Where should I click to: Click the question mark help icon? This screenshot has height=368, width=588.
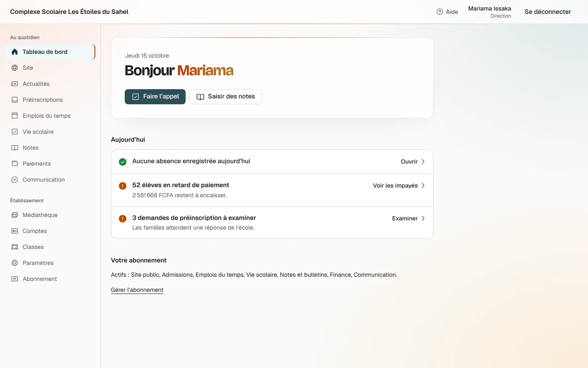coord(440,12)
